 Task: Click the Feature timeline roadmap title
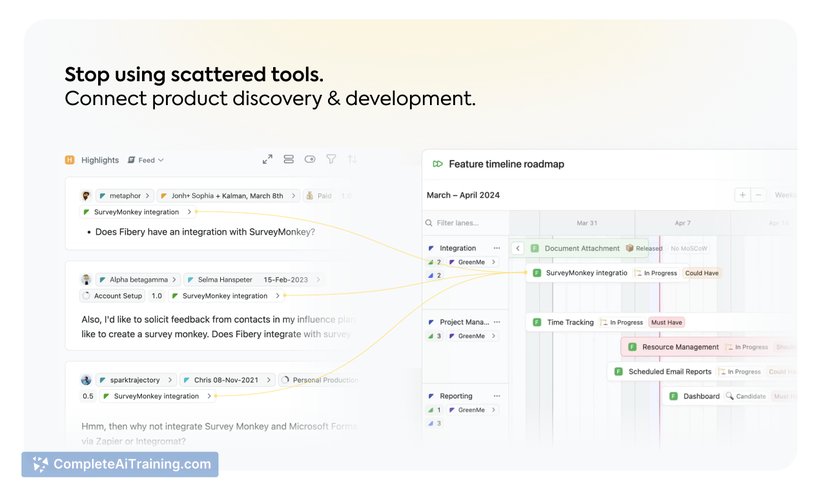[x=506, y=164]
